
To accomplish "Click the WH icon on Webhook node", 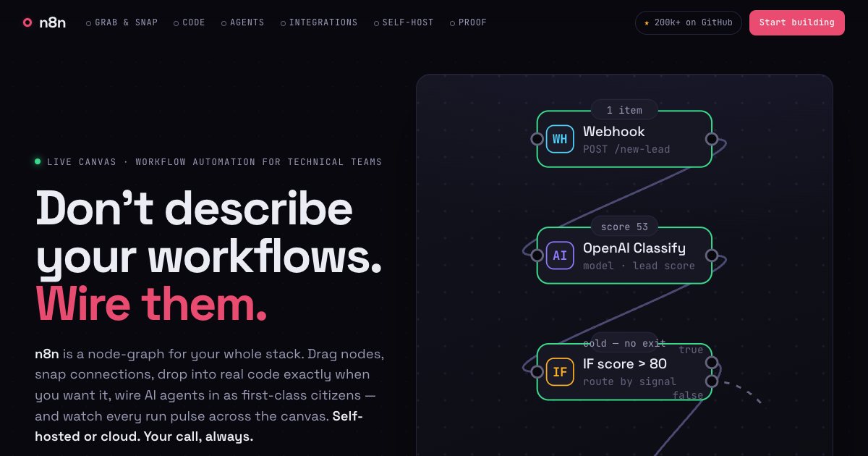I will [x=560, y=139].
